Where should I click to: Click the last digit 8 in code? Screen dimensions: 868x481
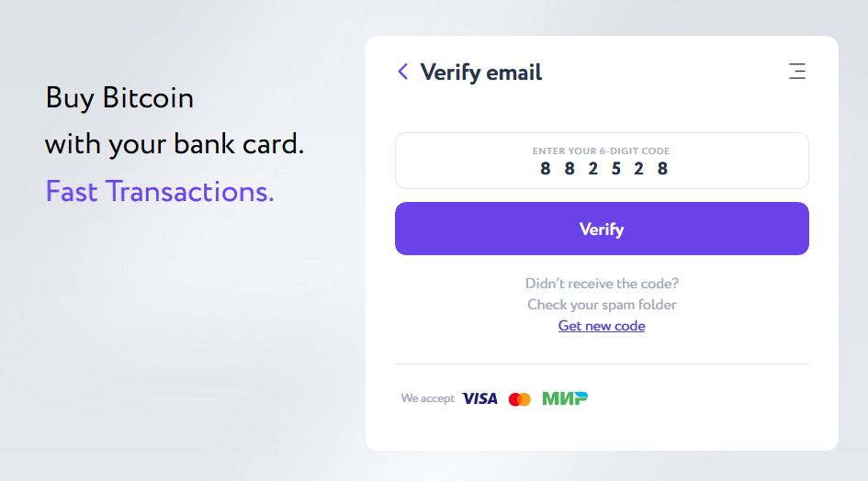(x=662, y=169)
